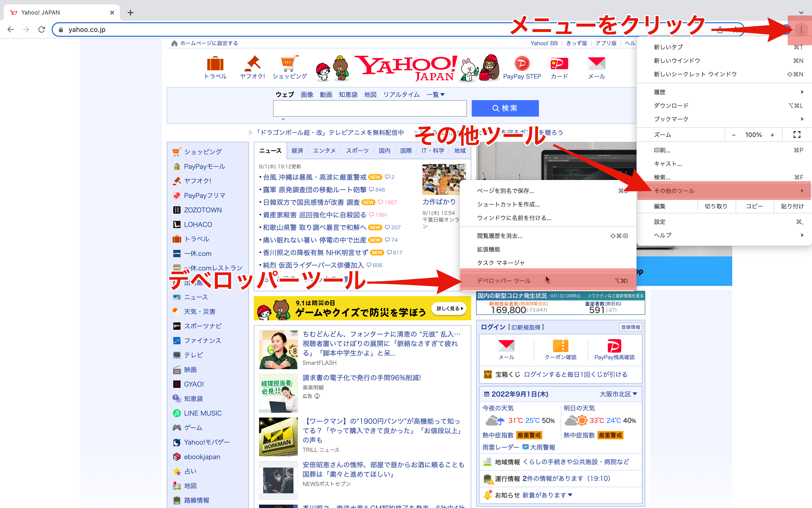812x508 pixels.
Task: Click the クーポン確認 icon in login box
Action: [560, 346]
